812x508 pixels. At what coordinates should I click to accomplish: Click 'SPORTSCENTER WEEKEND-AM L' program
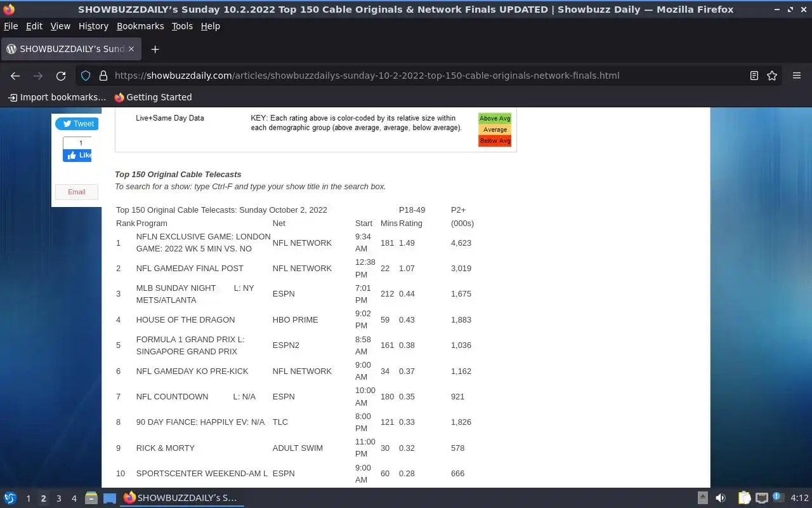point(202,474)
